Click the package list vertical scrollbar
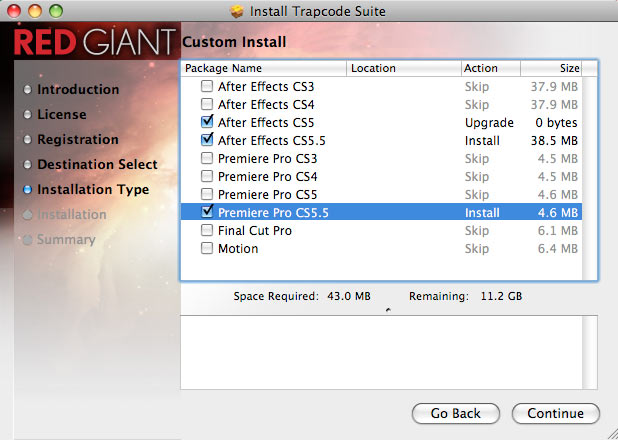This screenshot has width=618, height=440. click(x=589, y=178)
